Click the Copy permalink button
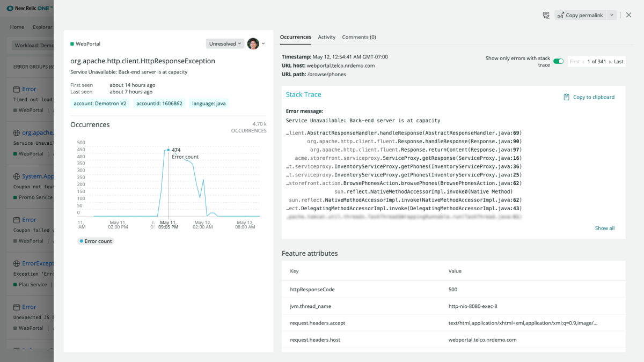 coord(581,16)
